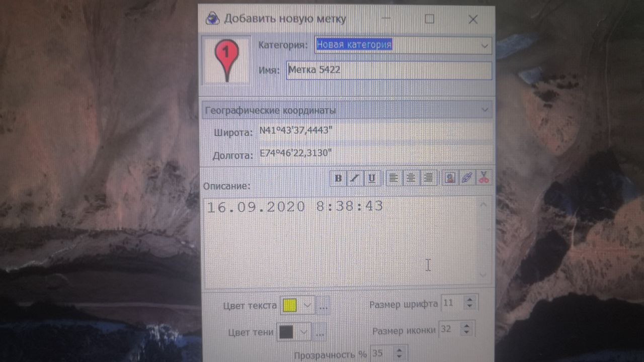
Task: Click the dialog title bar app icon
Action: pos(212,19)
